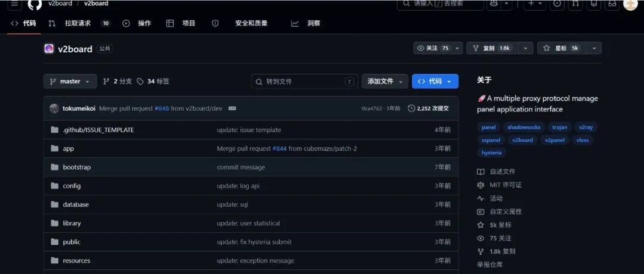
Task: Open 活动 activity pulse link
Action: click(x=490, y=198)
